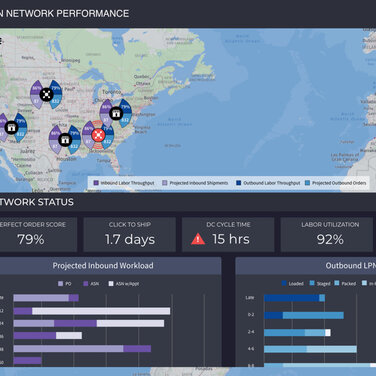Select the warehouse marker at the western map edge
The width and height of the screenshot is (376, 376).
tap(11, 127)
